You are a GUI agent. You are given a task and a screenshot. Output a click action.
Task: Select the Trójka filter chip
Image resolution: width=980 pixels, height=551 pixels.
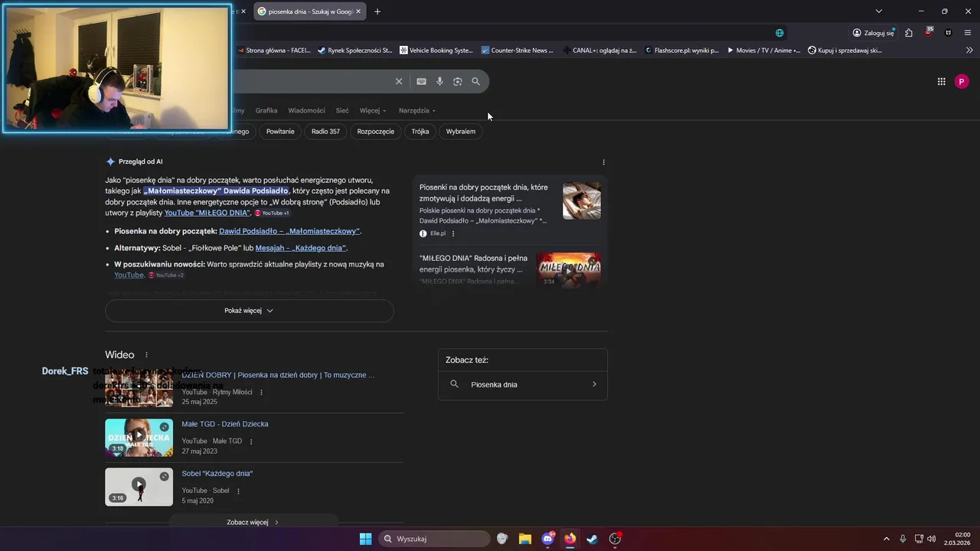point(420,132)
